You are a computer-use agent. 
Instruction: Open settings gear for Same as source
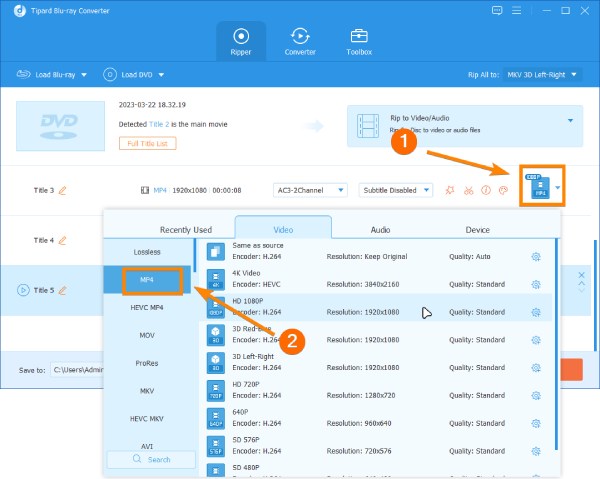(x=536, y=257)
